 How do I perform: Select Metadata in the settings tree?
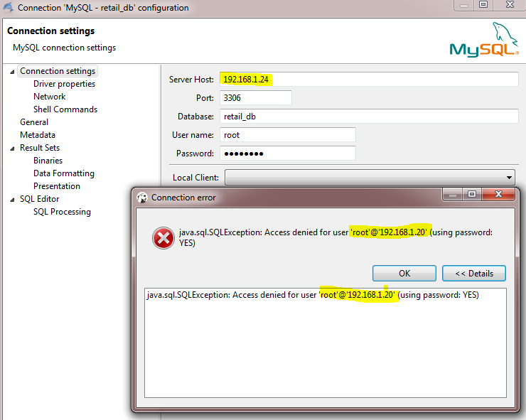coord(38,135)
